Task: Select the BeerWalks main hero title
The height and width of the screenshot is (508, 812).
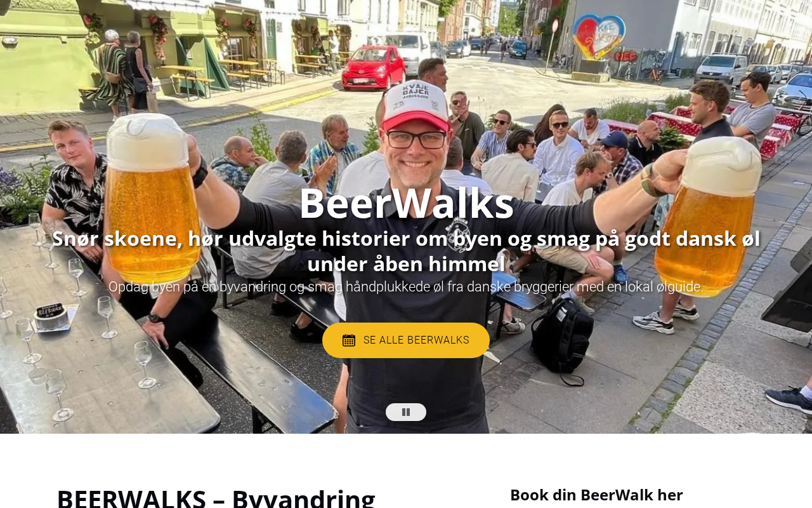Action: point(406,203)
